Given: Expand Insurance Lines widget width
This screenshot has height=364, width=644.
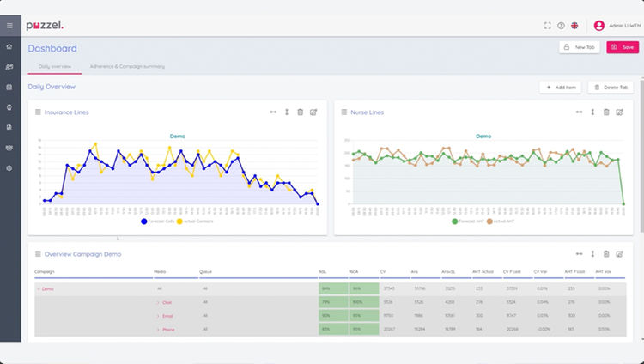Looking at the screenshot, I should [x=273, y=112].
